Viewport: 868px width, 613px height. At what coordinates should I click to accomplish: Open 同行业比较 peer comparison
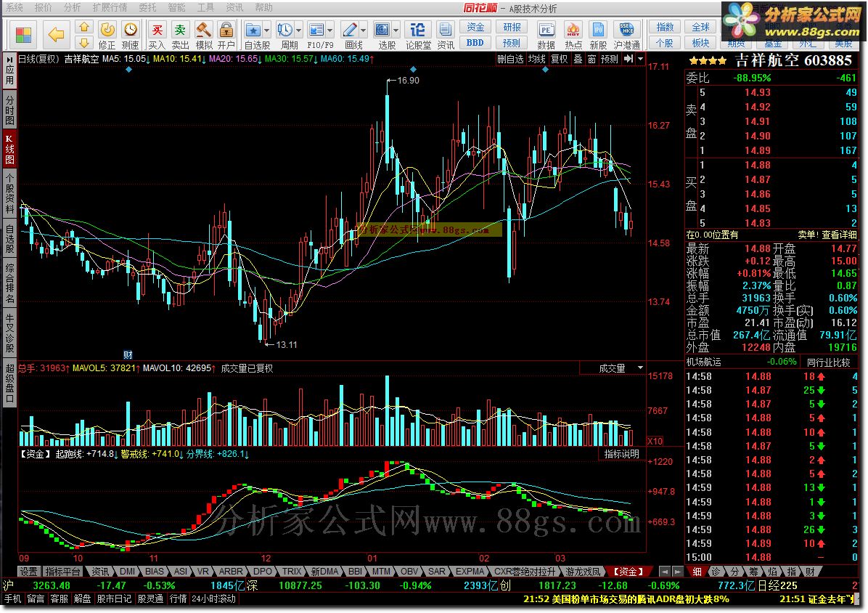pyautogui.click(x=828, y=362)
